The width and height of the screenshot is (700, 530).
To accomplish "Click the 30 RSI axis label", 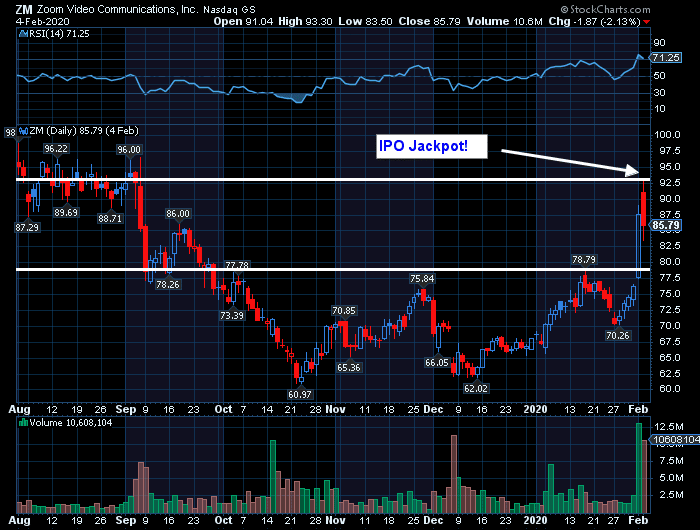I will pyautogui.click(x=659, y=92).
